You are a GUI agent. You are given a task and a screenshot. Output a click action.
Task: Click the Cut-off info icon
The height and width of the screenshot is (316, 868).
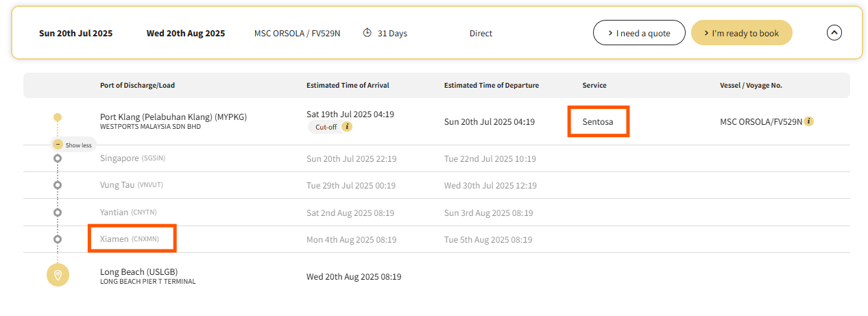pyautogui.click(x=347, y=127)
